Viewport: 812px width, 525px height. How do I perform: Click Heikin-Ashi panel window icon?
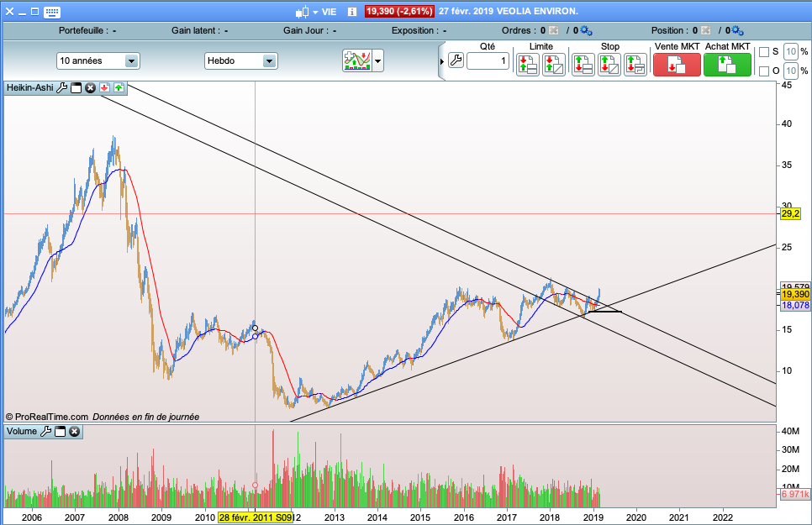coord(76,88)
